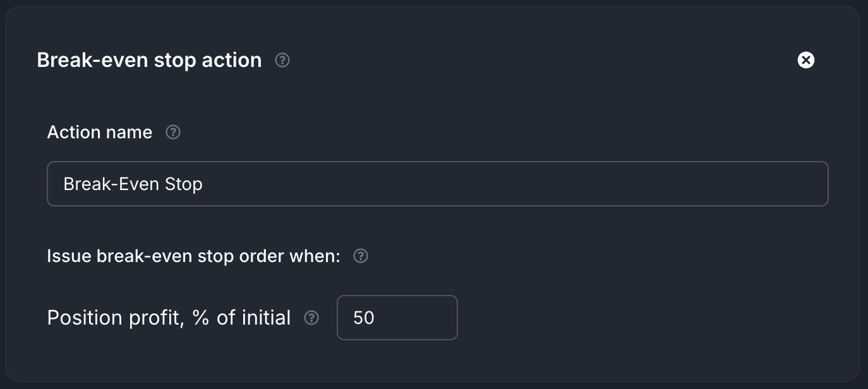This screenshot has width=868, height=389.
Task: Click the "Position profit, % of initial" label
Action: [x=169, y=318]
